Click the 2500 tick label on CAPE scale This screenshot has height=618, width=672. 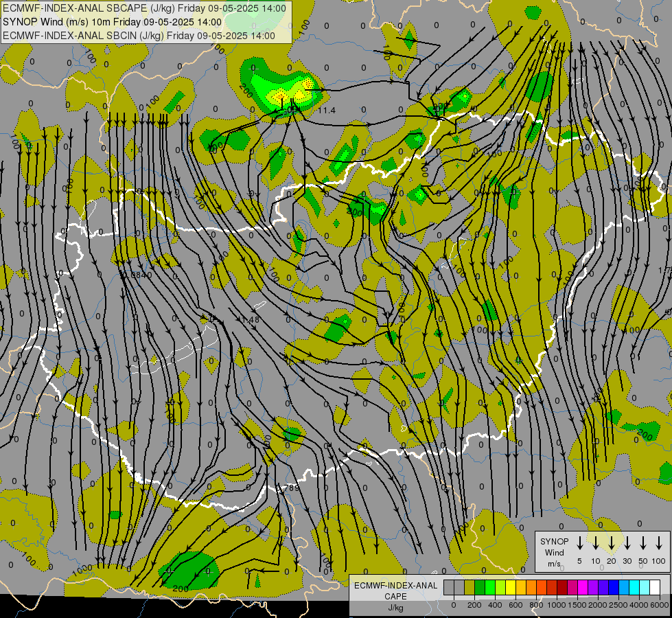click(618, 605)
